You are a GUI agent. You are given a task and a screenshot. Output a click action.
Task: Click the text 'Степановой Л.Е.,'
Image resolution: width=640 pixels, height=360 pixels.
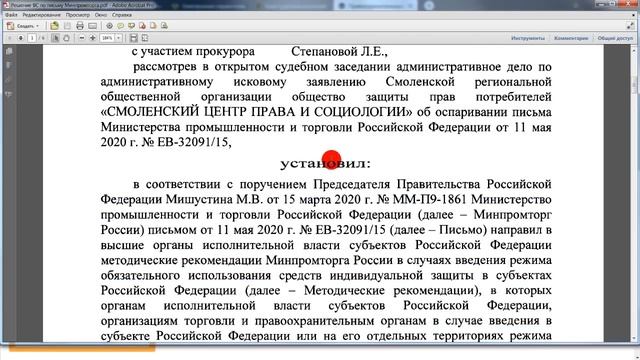[x=339, y=51]
